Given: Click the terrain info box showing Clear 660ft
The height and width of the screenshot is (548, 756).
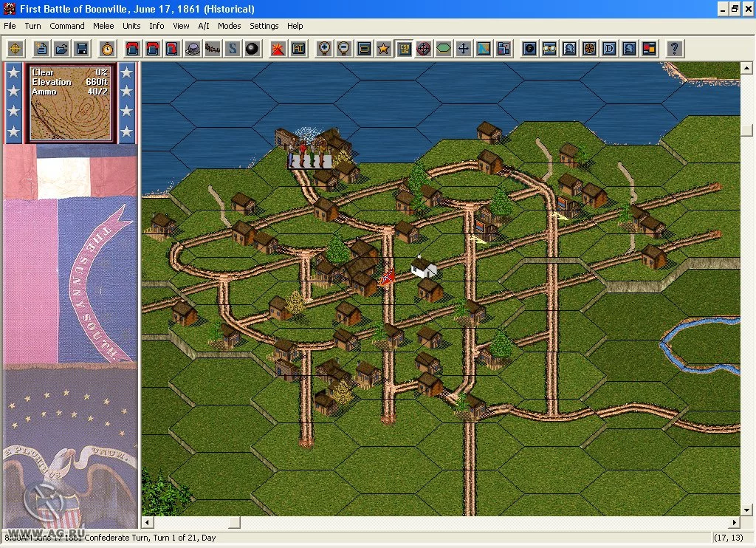Looking at the screenshot, I should coord(70,103).
